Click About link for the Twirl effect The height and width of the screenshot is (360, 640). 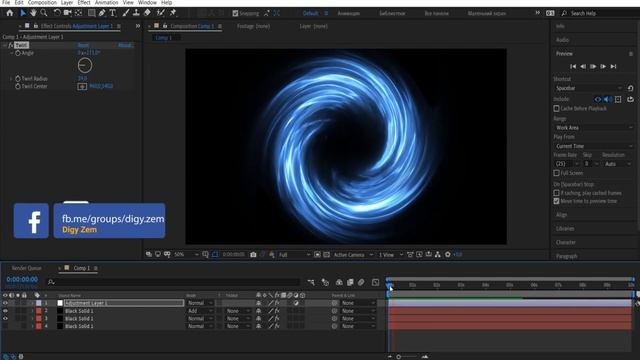click(125, 45)
